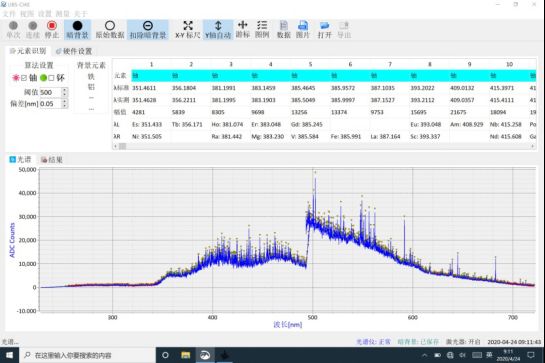Select column 1 header in peak table
The image size is (545, 363).
[151, 64]
